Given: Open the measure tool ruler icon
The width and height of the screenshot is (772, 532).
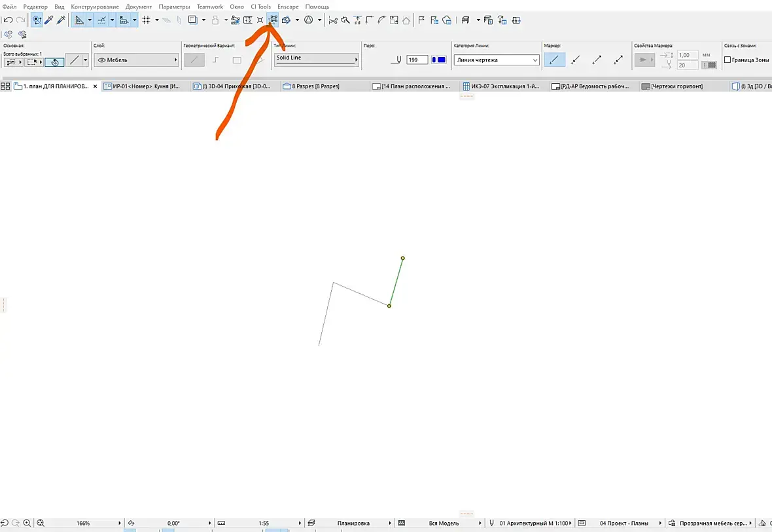Looking at the screenshot, I should click(248, 20).
